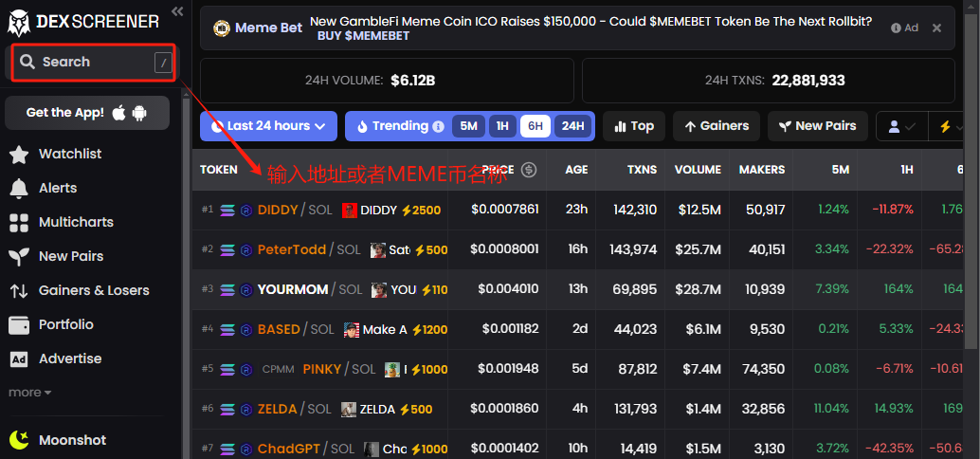Collapse the sidebar with double chevron
Image resolution: width=980 pixels, height=459 pixels.
[x=177, y=11]
